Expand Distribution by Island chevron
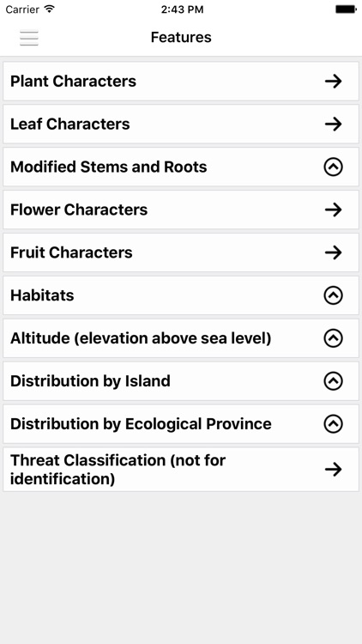Screen dimensions: 362x644 (x=334, y=381)
